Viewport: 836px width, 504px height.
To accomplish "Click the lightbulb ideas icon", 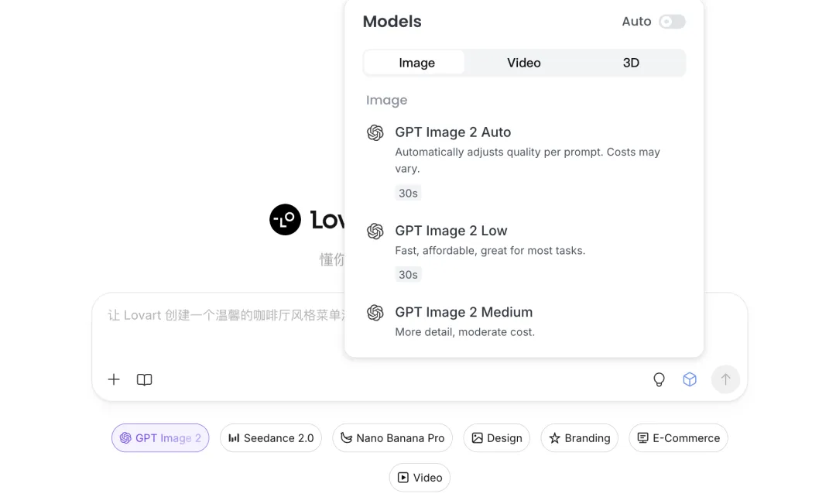I will 659,379.
